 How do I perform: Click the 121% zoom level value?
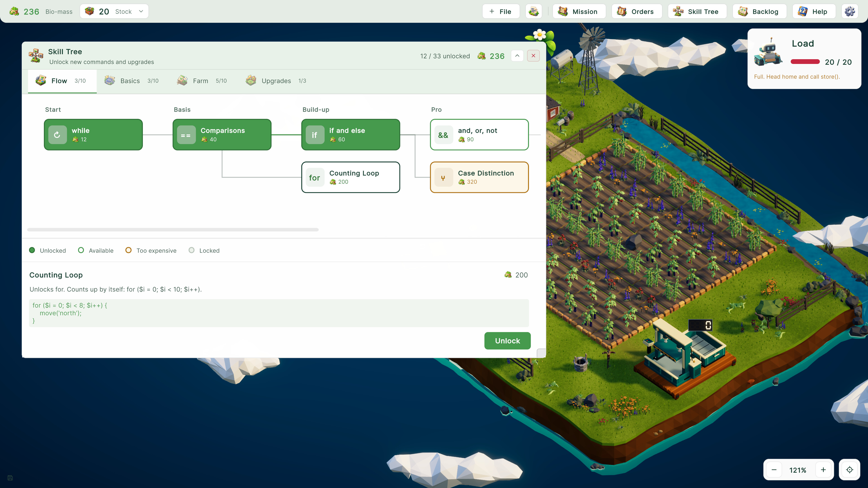797,470
